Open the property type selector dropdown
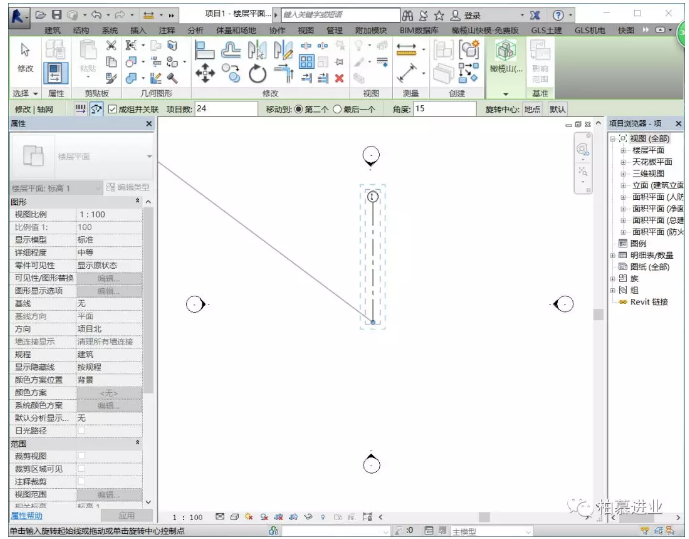The width and height of the screenshot is (689, 539). click(x=149, y=156)
